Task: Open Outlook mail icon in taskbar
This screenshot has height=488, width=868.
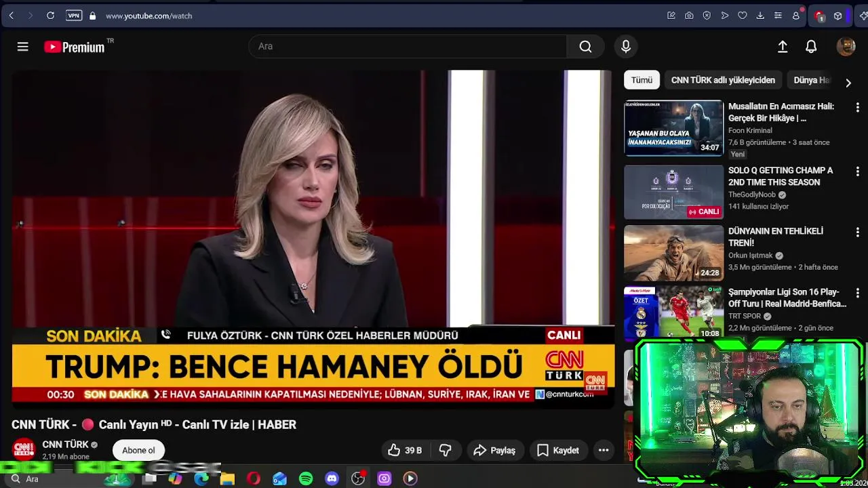Action: pyautogui.click(x=279, y=479)
